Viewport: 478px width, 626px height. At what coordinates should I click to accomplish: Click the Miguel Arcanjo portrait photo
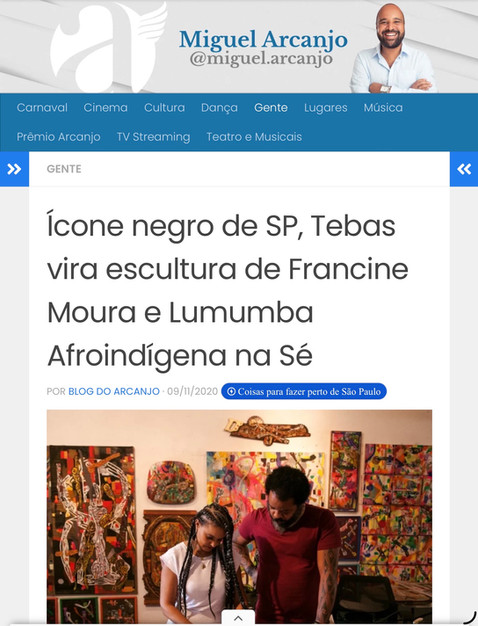click(x=393, y=48)
